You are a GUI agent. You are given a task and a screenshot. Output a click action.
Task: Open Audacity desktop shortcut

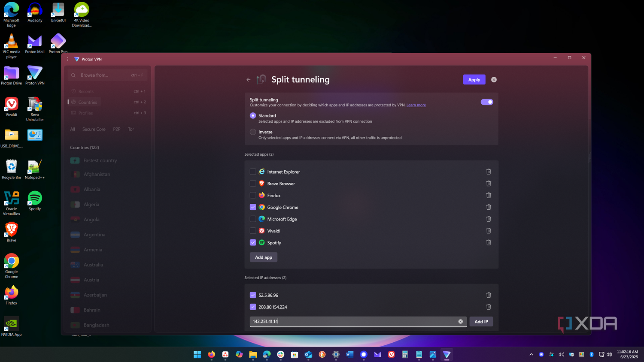point(35,12)
